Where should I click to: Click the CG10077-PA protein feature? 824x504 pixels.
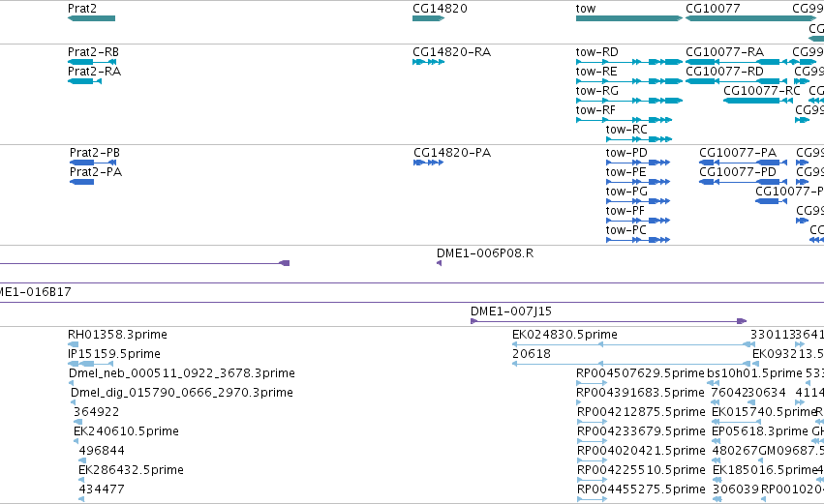coord(743,163)
